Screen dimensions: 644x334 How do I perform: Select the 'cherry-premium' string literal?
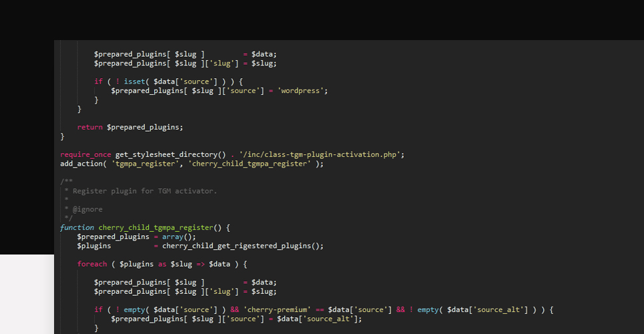pyautogui.click(x=277, y=310)
